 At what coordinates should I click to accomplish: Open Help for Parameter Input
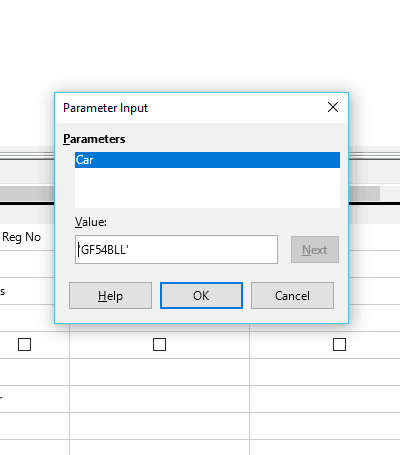coord(110,296)
